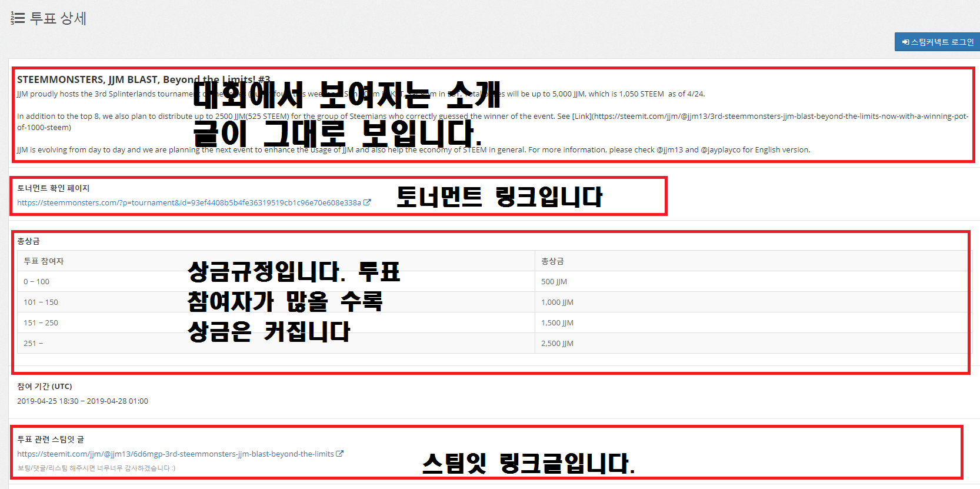980x489 pixels.
Task: Select the 0 – 100 participants cell
Action: [x=276, y=281]
